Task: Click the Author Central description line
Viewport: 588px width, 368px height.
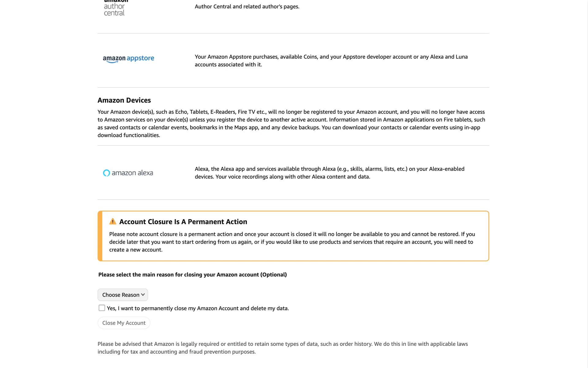Action: point(247,7)
